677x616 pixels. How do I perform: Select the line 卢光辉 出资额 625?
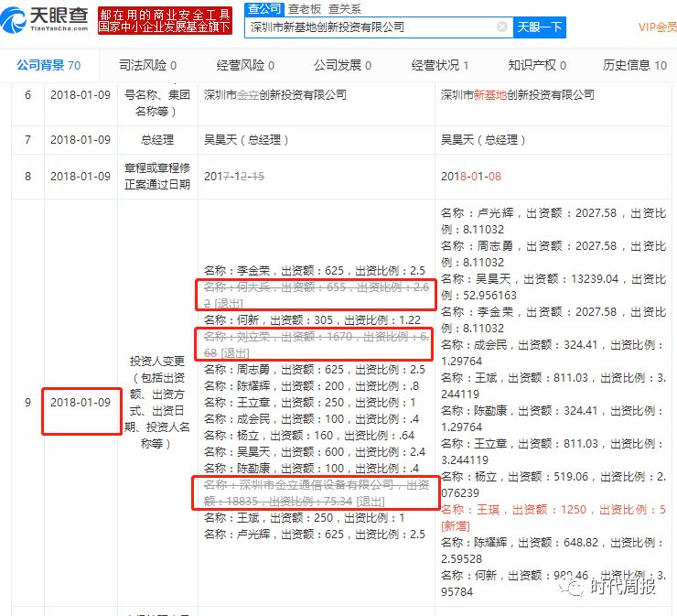[315, 534]
